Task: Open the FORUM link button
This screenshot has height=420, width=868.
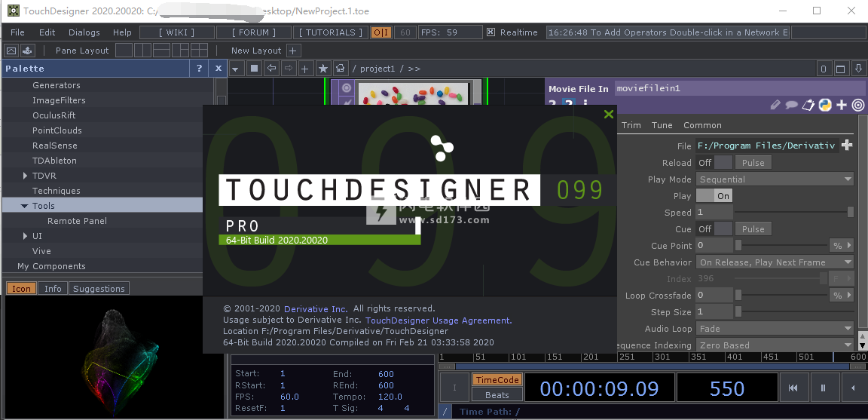Action: click(253, 32)
